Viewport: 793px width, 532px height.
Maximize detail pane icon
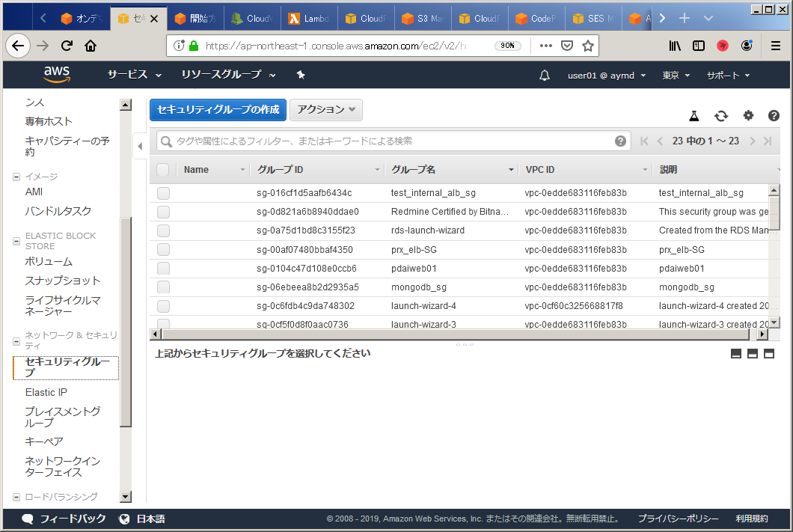click(x=769, y=353)
